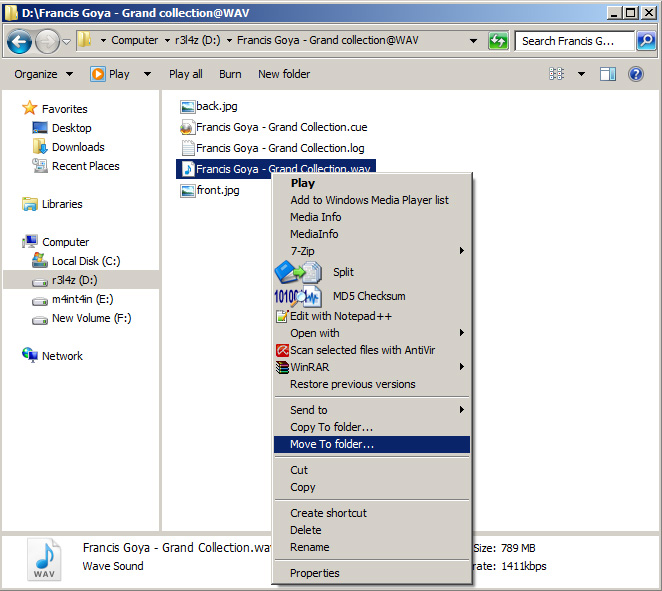This screenshot has height=591, width=662.
Task: Click the Split menu item
Action: click(x=372, y=272)
